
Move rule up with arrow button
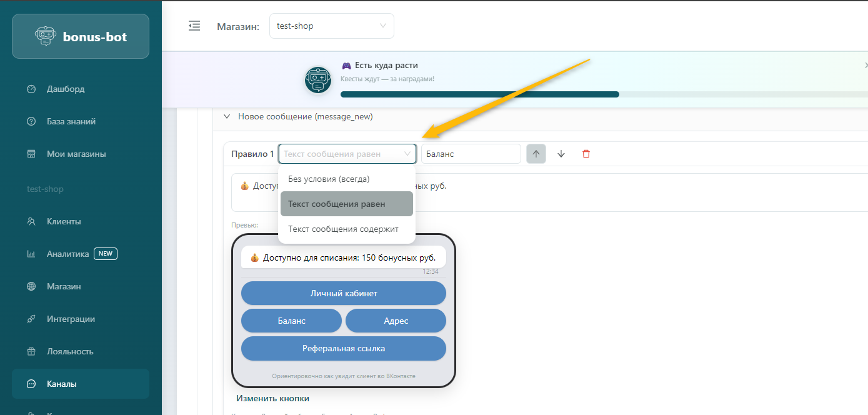pos(536,154)
